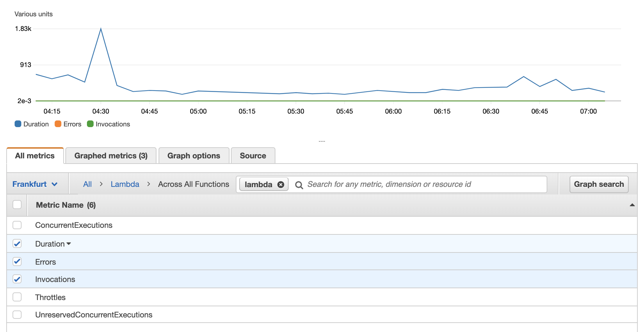Navigate to Across All Functions breadcrumb

tap(193, 184)
